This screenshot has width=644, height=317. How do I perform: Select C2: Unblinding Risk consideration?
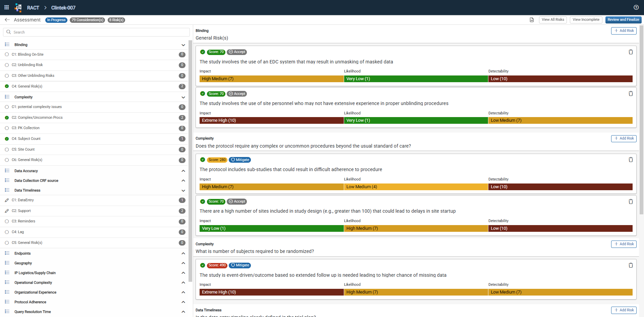coord(95,65)
